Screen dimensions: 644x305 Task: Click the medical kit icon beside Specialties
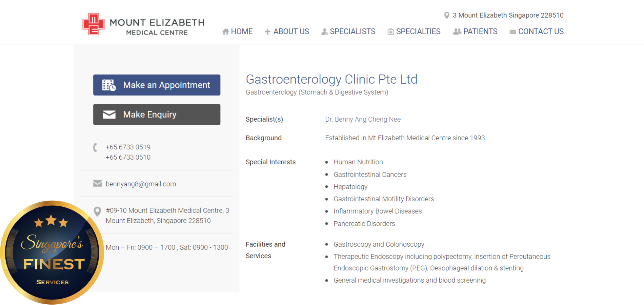click(x=390, y=32)
